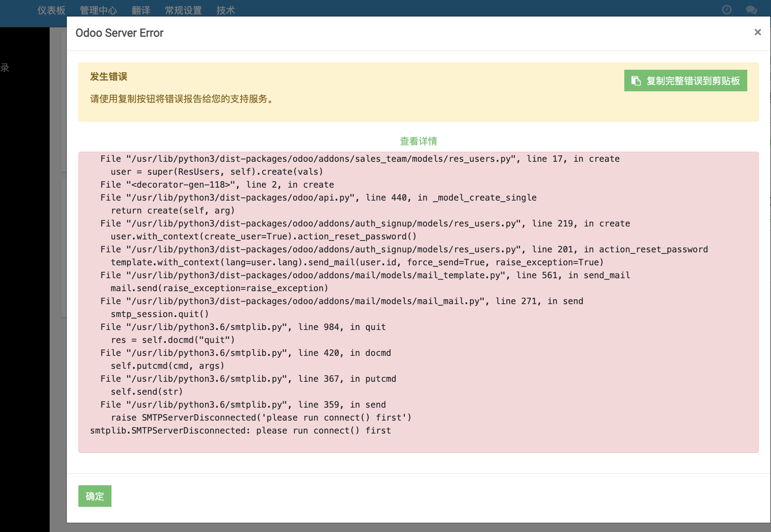The image size is (771, 532).
Task: Open the activities clock icon
Action: [726, 10]
